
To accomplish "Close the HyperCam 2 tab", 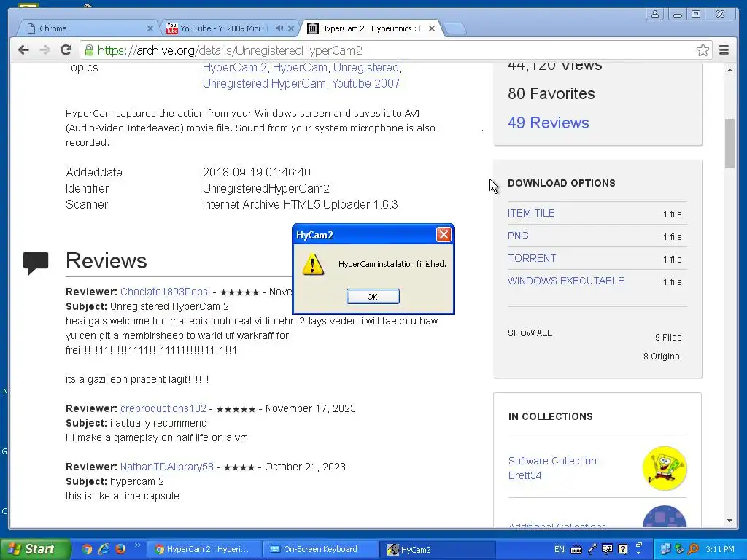I will tap(432, 28).
